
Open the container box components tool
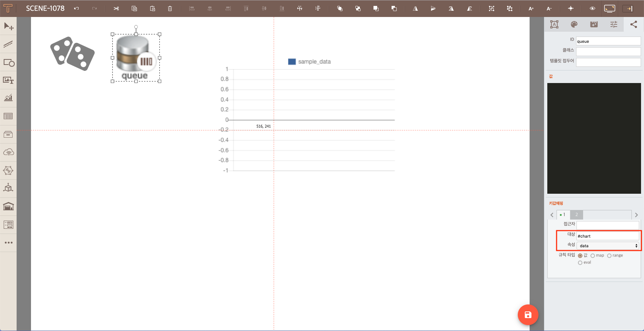8,134
